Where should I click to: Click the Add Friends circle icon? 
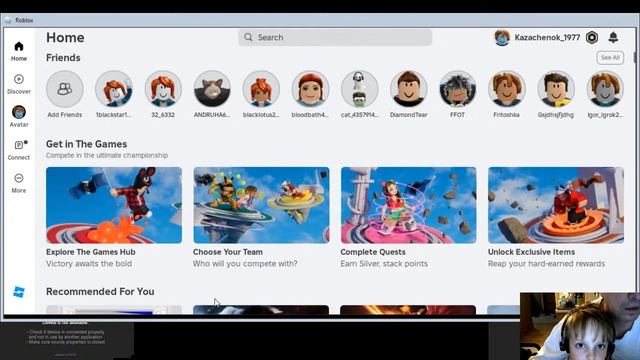64,89
